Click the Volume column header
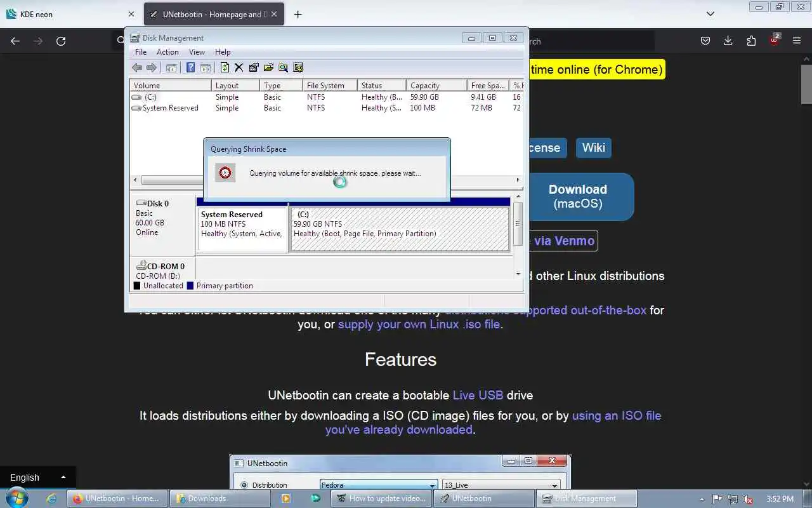The height and width of the screenshot is (508, 812). (x=171, y=85)
